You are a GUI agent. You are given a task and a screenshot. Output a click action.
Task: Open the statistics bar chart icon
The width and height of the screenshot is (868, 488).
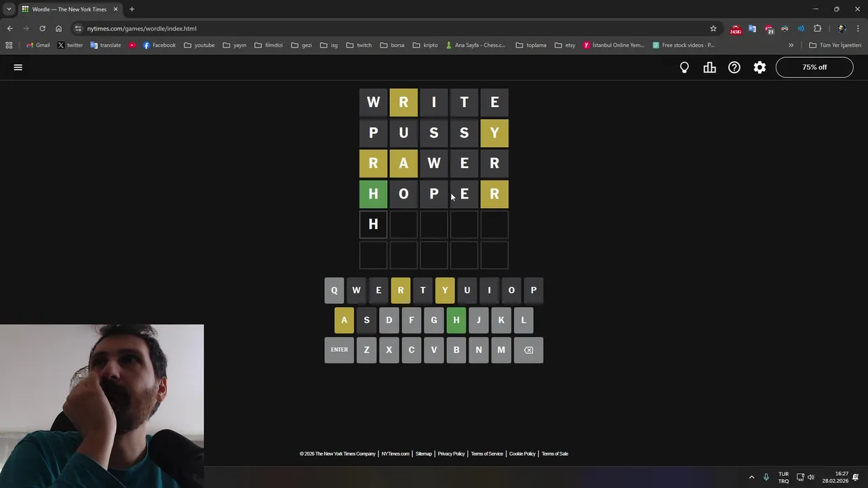click(709, 67)
